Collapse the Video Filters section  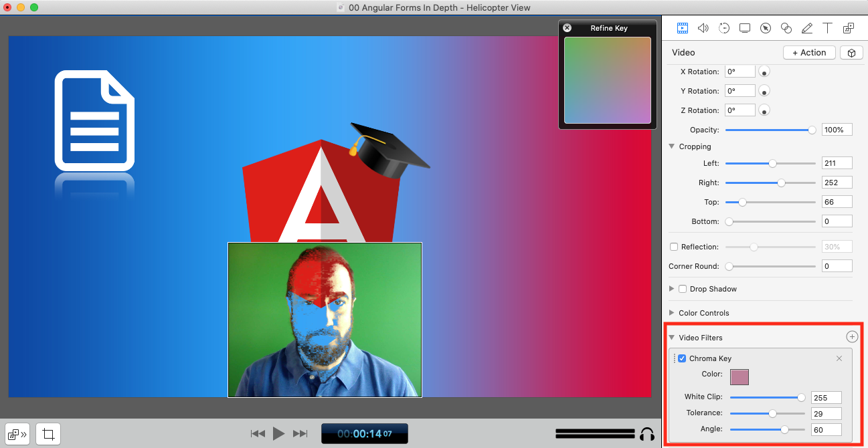[x=672, y=338]
